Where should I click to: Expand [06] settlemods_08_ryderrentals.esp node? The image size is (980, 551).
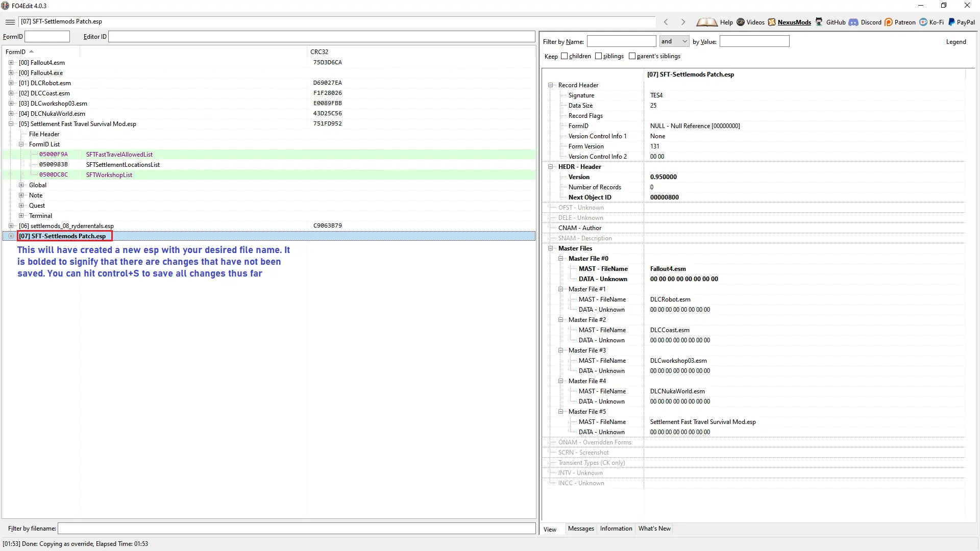pyautogui.click(x=11, y=226)
